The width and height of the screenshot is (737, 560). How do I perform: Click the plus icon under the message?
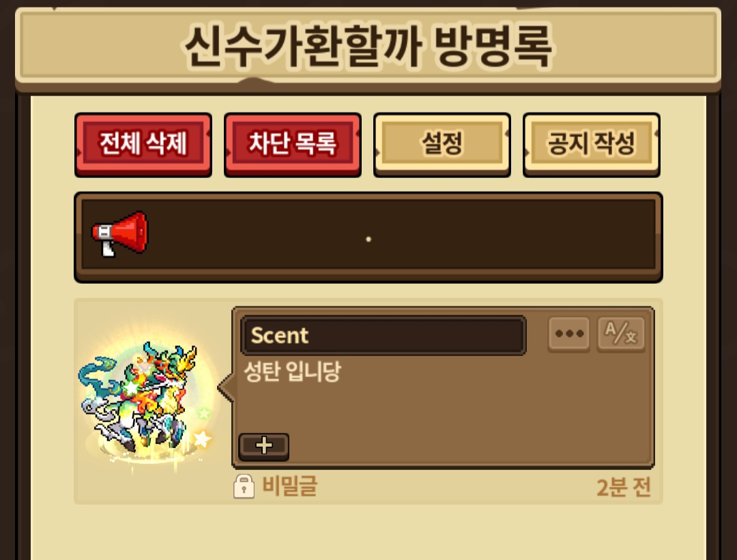coord(263,446)
